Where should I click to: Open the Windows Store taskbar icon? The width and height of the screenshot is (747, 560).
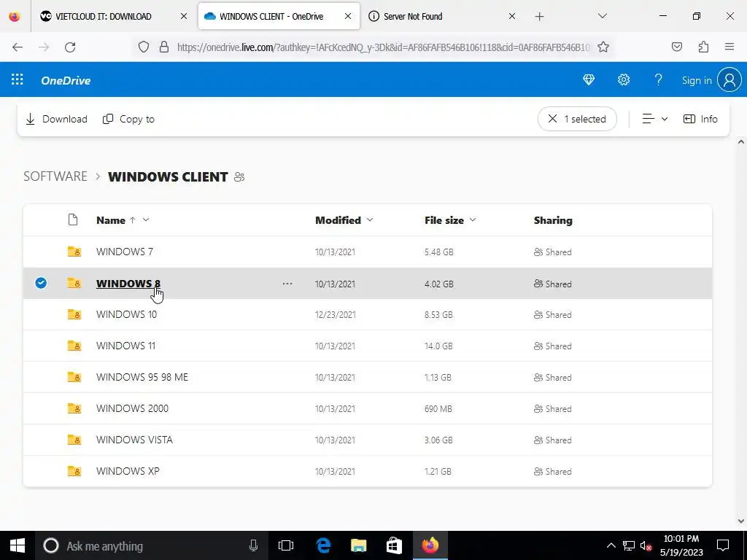pyautogui.click(x=394, y=545)
